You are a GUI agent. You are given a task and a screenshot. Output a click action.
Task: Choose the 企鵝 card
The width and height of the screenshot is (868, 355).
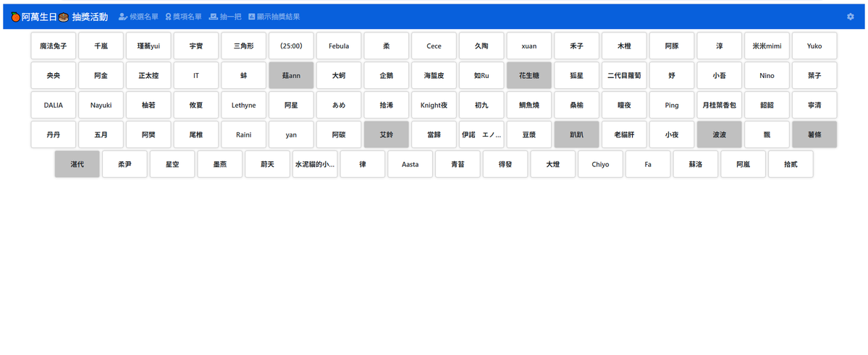click(387, 76)
